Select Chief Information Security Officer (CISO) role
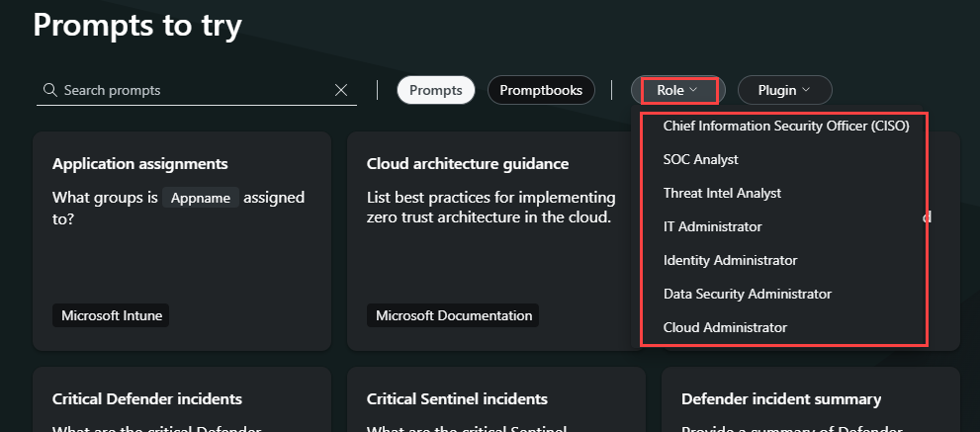 pos(785,126)
